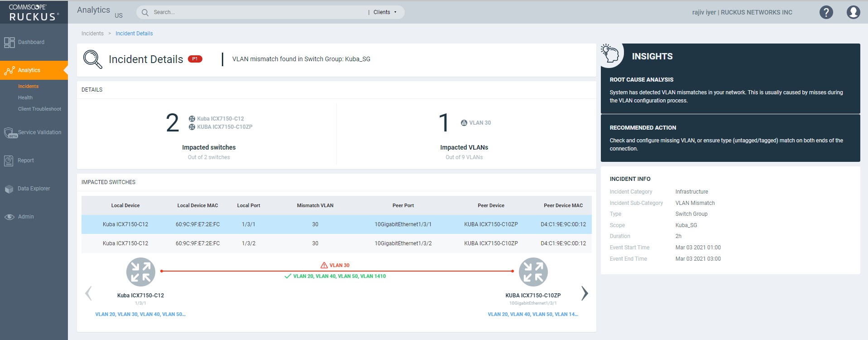Click the Admin eye icon
Screen dimensions: 868x340
pyautogui.click(x=10, y=217)
